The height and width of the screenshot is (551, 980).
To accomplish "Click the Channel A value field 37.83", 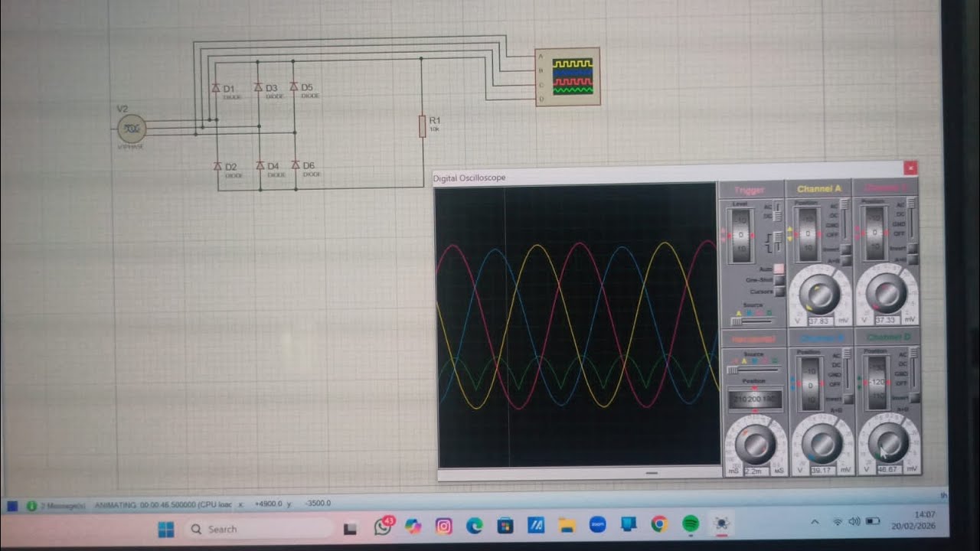I will pos(821,321).
